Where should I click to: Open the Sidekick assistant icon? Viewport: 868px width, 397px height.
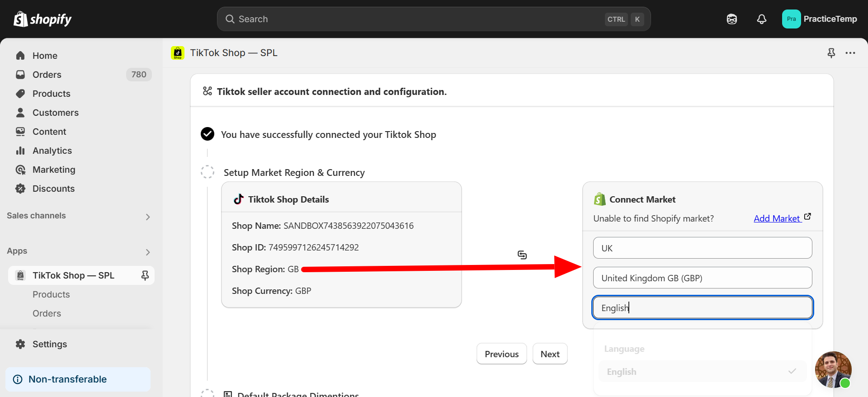(x=732, y=19)
